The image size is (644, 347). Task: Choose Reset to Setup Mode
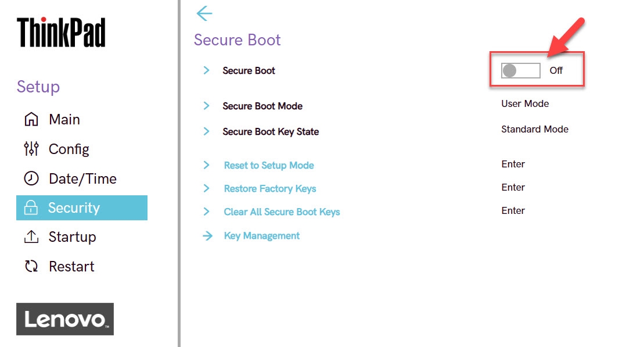coord(269,165)
